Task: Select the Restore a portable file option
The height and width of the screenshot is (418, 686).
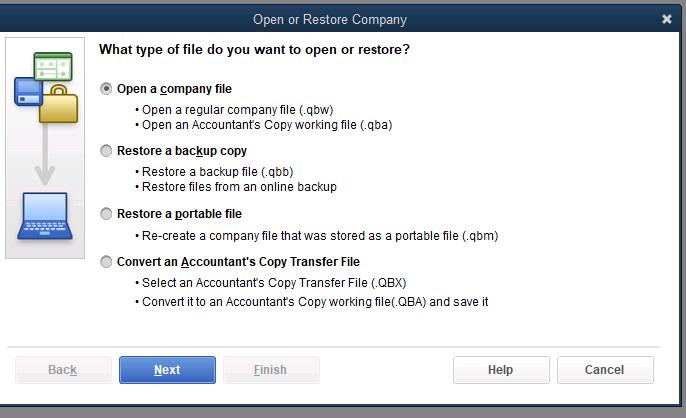Action: point(107,214)
